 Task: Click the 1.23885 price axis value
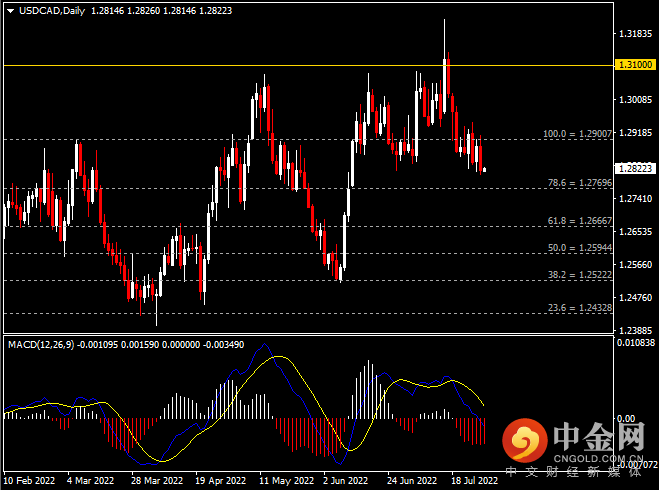[635, 330]
